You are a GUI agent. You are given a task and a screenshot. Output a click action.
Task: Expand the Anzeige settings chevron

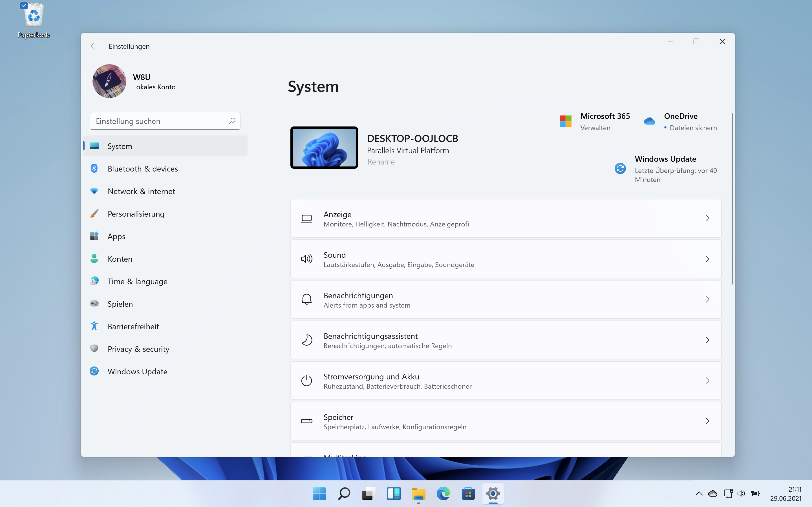707,218
